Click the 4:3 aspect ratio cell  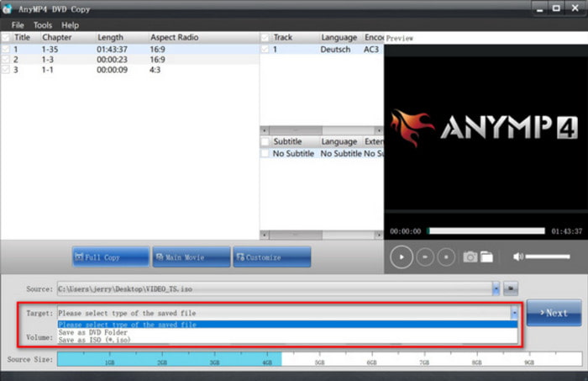pos(155,70)
